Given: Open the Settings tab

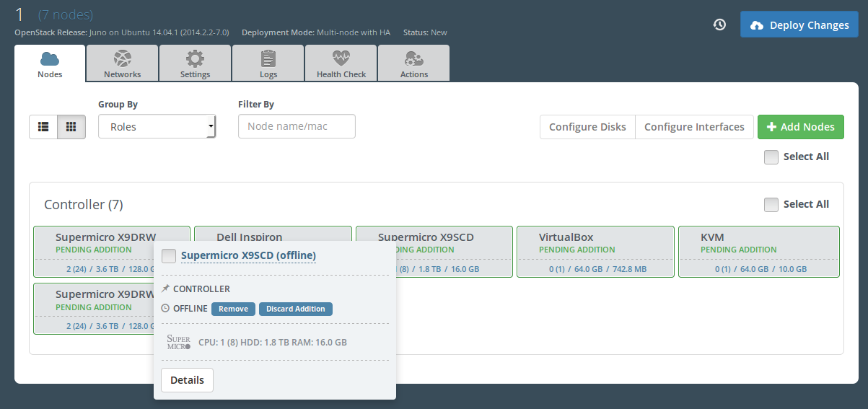Looking at the screenshot, I should pos(195,63).
